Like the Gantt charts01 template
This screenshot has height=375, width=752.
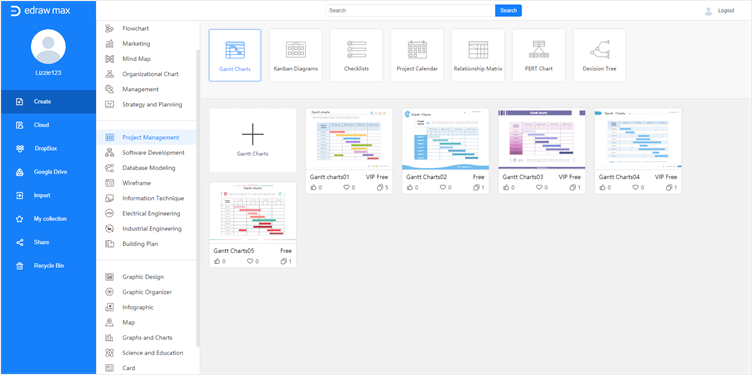314,188
